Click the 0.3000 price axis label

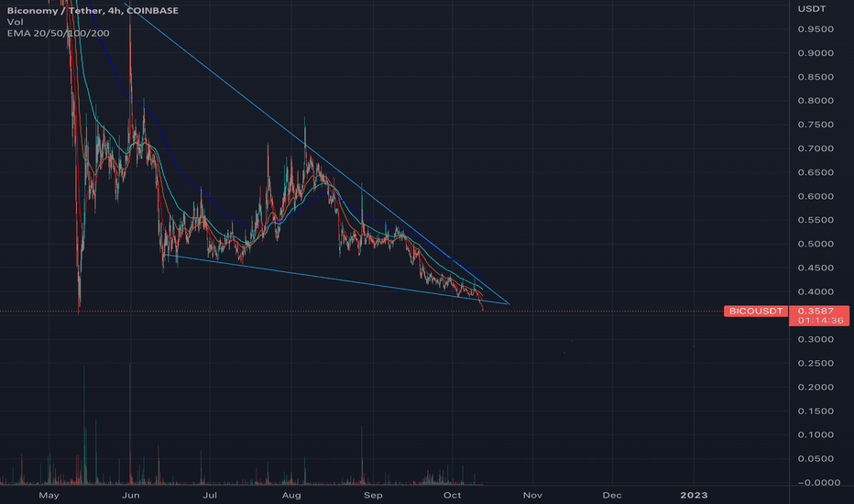[x=816, y=339]
